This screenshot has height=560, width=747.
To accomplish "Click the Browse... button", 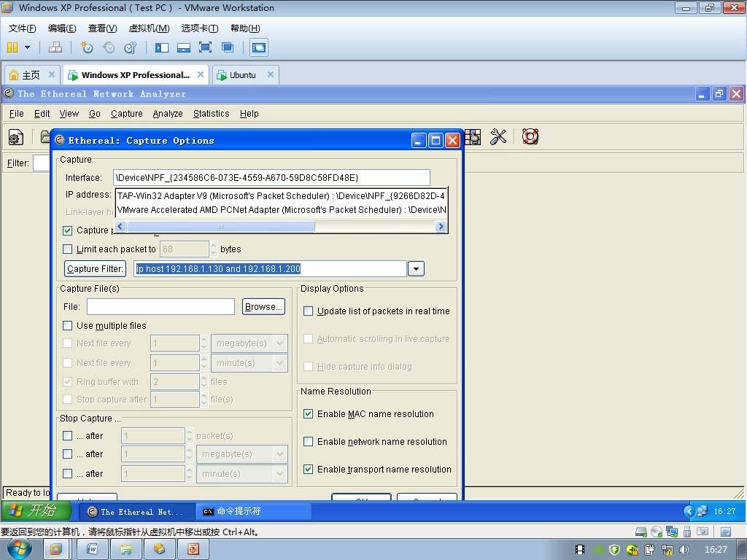I will pyautogui.click(x=263, y=307).
